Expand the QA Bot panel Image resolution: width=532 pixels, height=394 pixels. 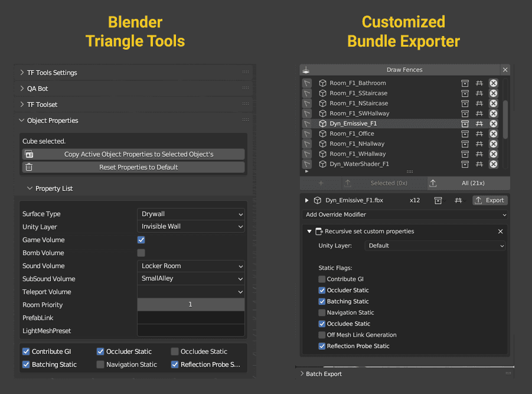click(x=22, y=89)
